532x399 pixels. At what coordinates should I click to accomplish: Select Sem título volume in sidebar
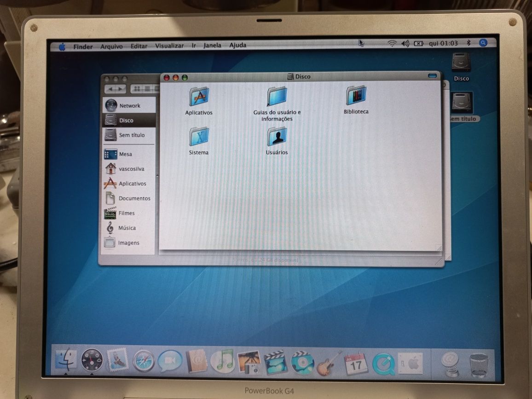pyautogui.click(x=129, y=135)
